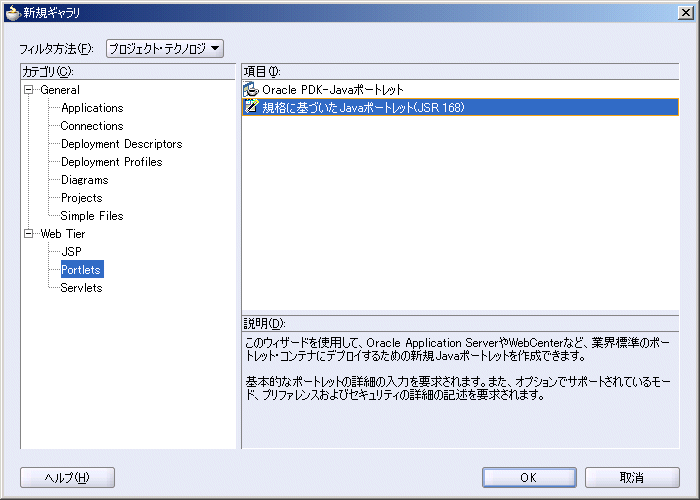Select the General category label
The image size is (700, 500).
(x=60, y=90)
